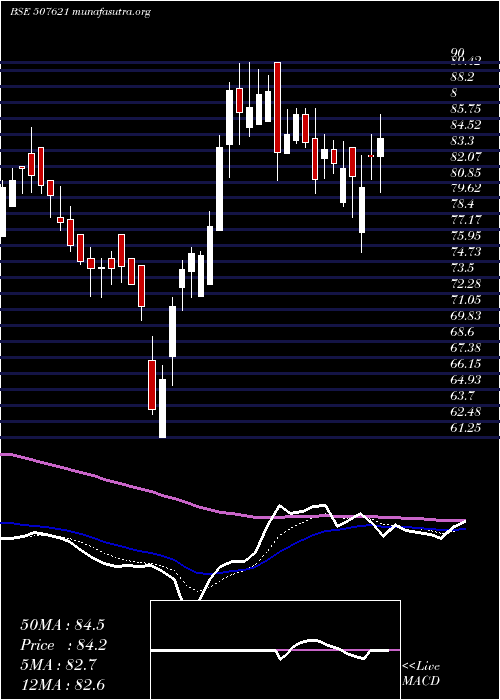Click the 85.75 price axis label
The image size is (500, 700).
466,109
